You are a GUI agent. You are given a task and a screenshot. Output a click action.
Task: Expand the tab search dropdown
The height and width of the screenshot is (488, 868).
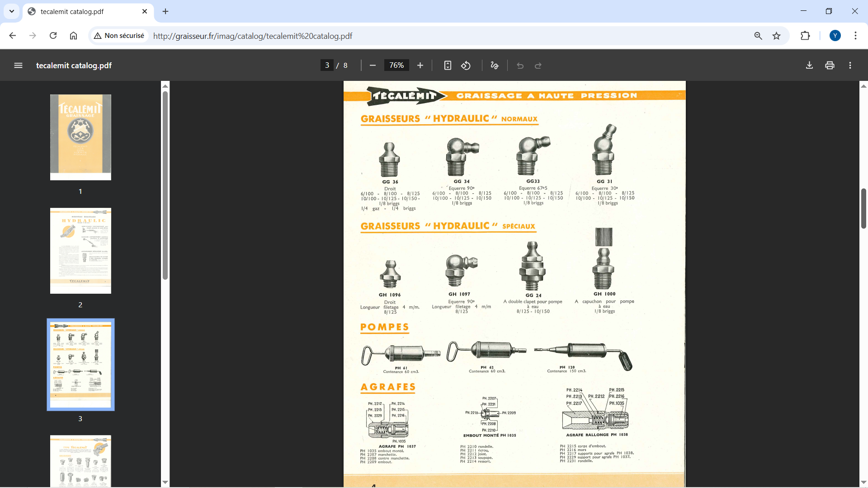click(12, 11)
